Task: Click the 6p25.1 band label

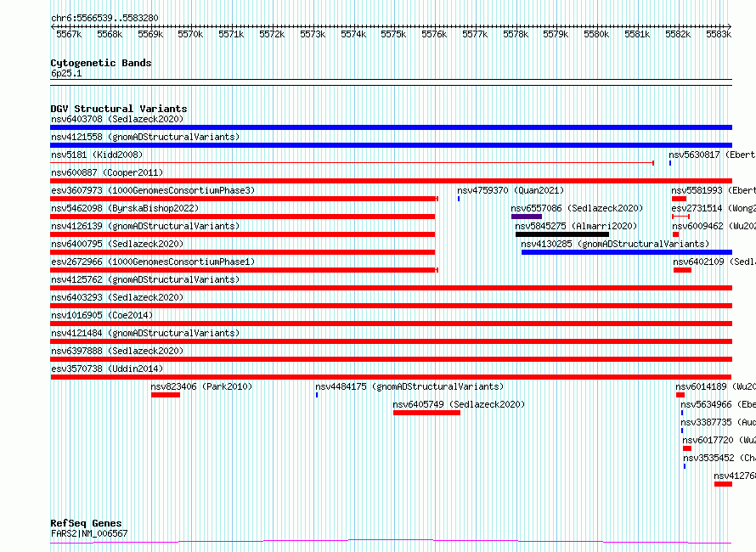Action: 66,73
